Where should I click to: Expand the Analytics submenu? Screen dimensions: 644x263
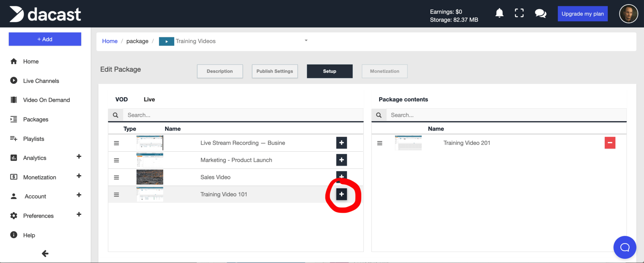click(x=79, y=156)
